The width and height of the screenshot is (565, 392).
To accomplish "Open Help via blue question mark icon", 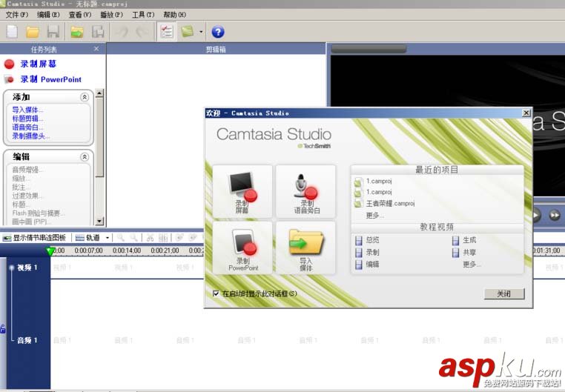I will 218,32.
